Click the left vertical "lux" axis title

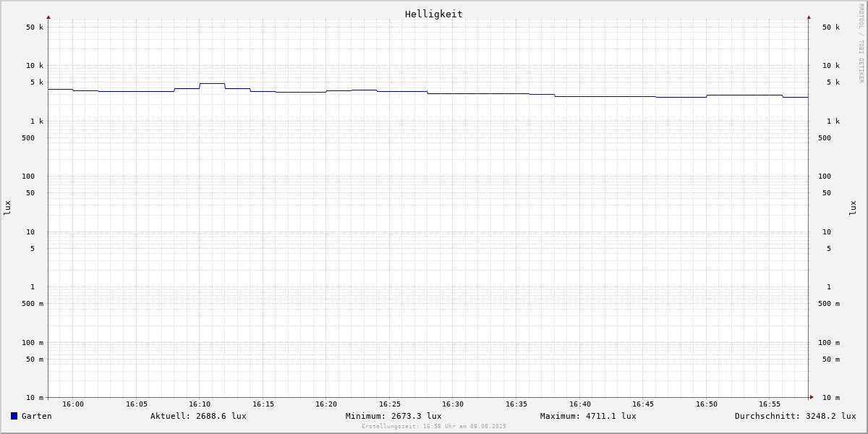click(x=7, y=208)
